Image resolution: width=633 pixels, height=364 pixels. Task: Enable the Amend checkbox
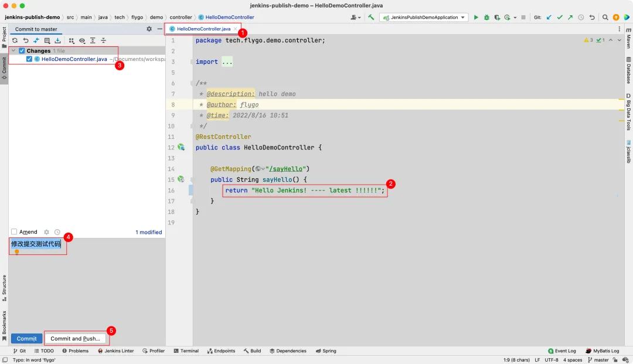coord(14,232)
